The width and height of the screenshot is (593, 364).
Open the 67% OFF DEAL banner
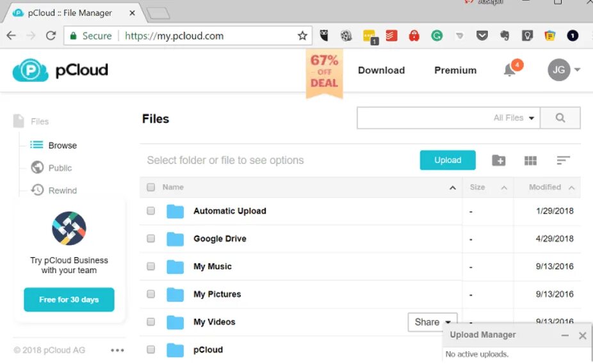pos(325,73)
